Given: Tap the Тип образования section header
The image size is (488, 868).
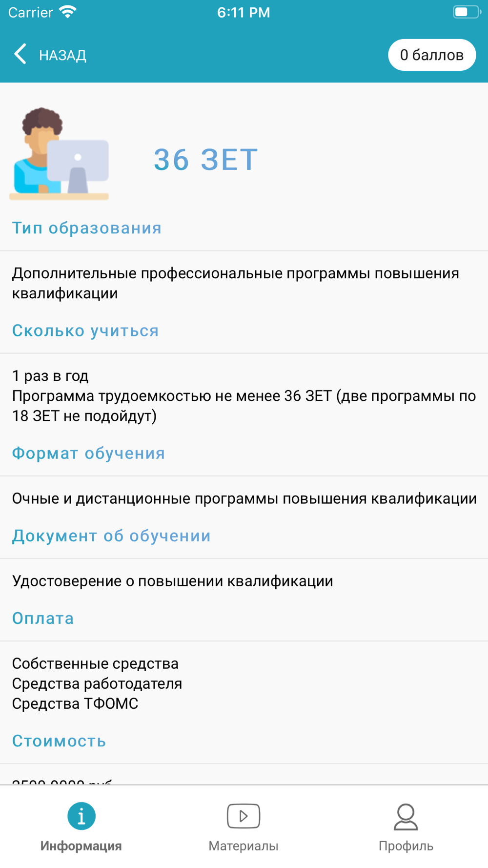Looking at the screenshot, I should pos(87,228).
